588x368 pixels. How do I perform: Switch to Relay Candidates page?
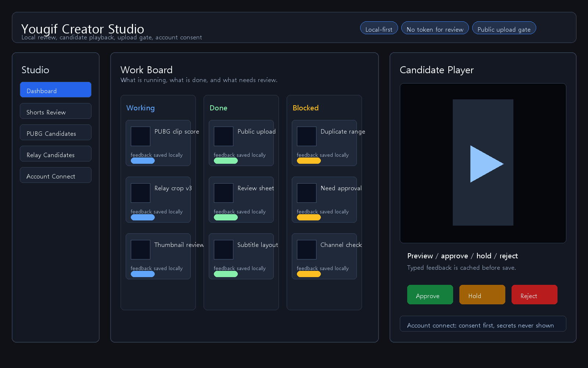pos(55,154)
